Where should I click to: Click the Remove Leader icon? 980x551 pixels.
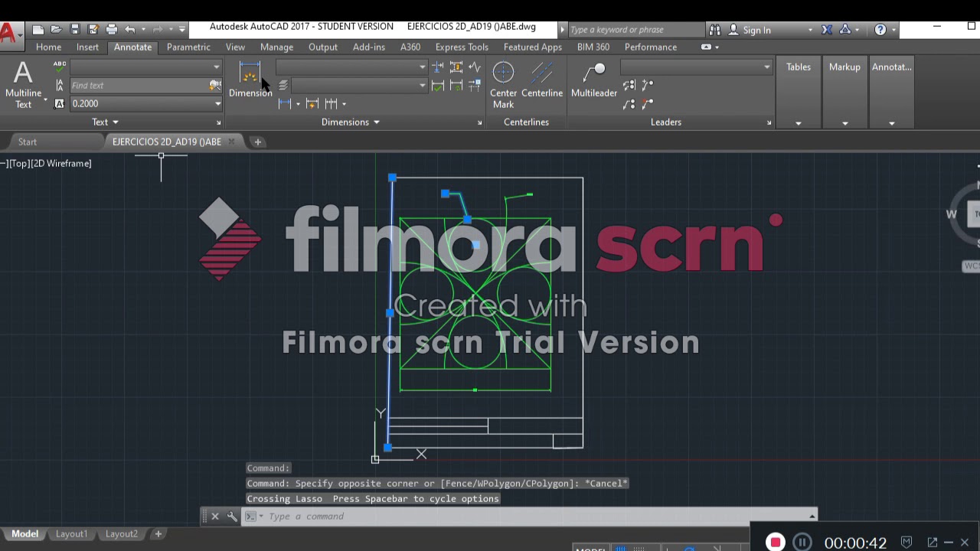pyautogui.click(x=648, y=104)
